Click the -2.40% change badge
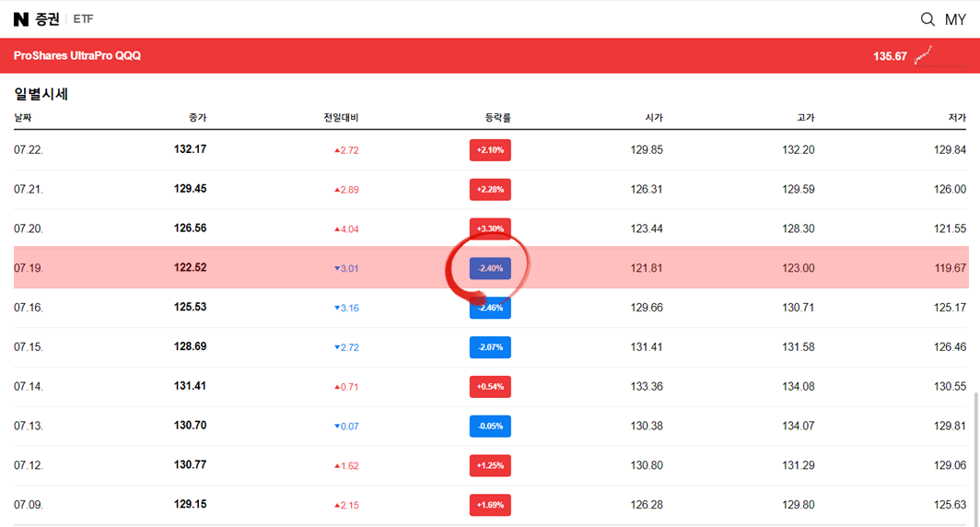Screen dimensions: 980x527 tap(490, 268)
